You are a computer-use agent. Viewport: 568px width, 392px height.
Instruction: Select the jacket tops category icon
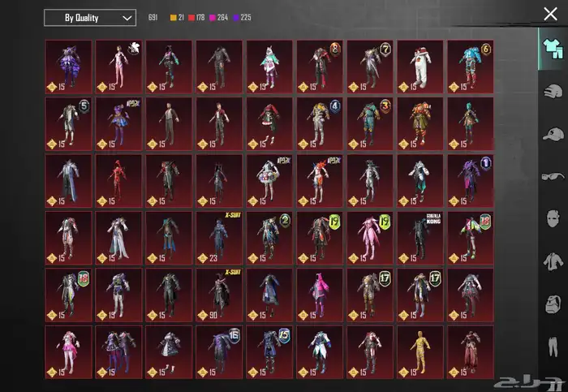(552, 261)
